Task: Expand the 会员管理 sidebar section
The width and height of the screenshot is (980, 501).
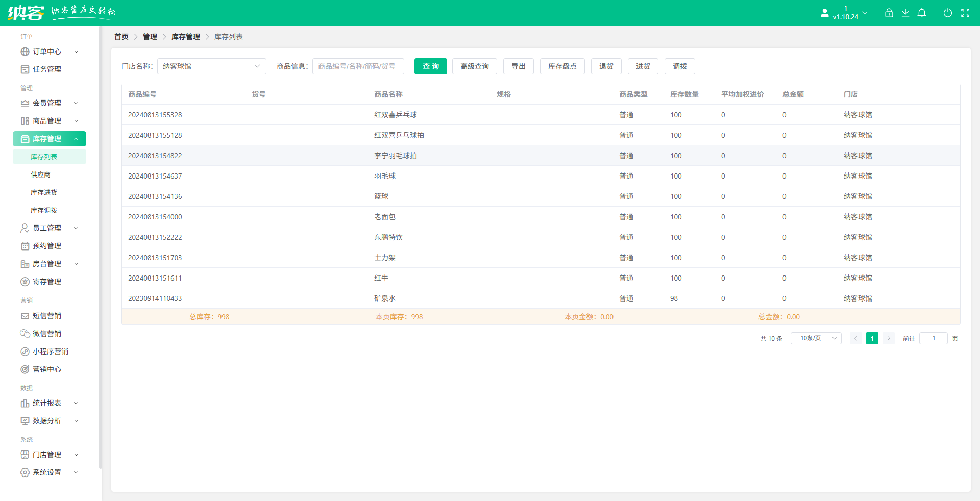Action: pyautogui.click(x=47, y=103)
